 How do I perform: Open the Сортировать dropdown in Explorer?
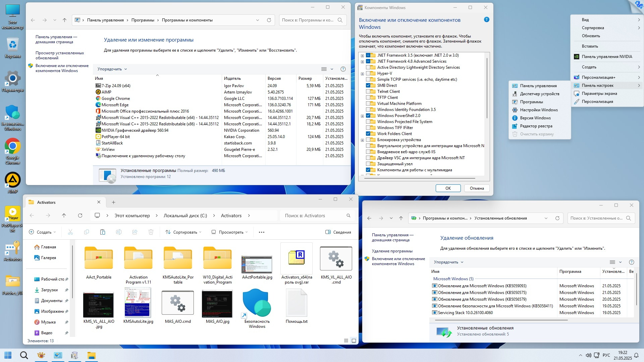[x=183, y=232]
